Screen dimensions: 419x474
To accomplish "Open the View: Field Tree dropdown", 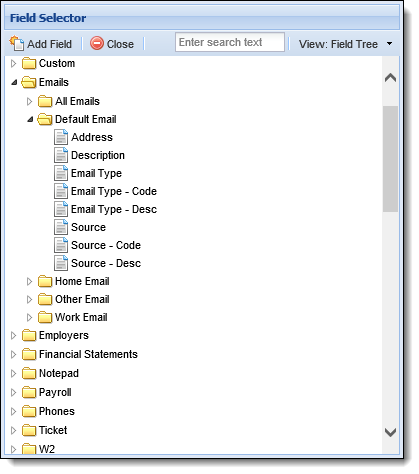I will (346, 44).
